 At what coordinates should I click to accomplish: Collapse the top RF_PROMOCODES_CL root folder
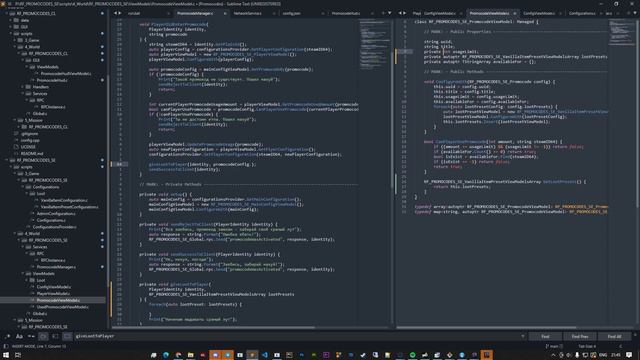click(x=7, y=13)
